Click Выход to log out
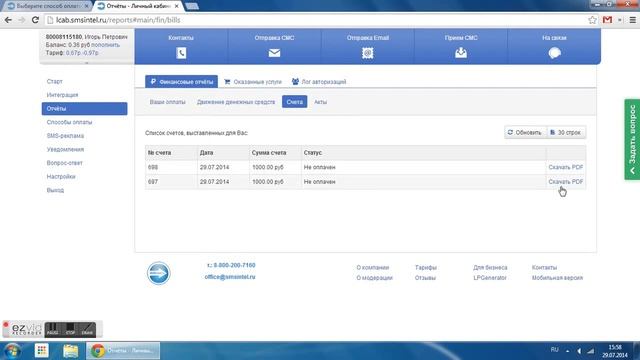640x360 pixels. [x=55, y=190]
